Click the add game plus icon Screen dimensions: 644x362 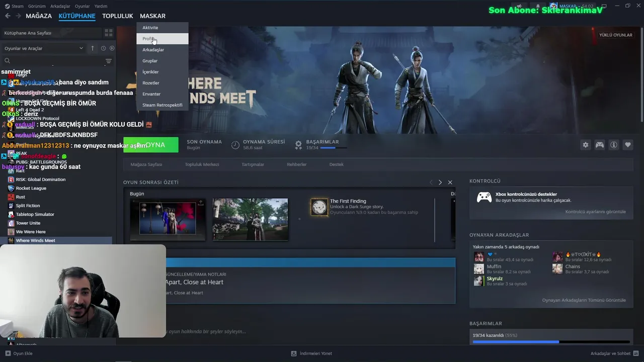[x=8, y=353]
